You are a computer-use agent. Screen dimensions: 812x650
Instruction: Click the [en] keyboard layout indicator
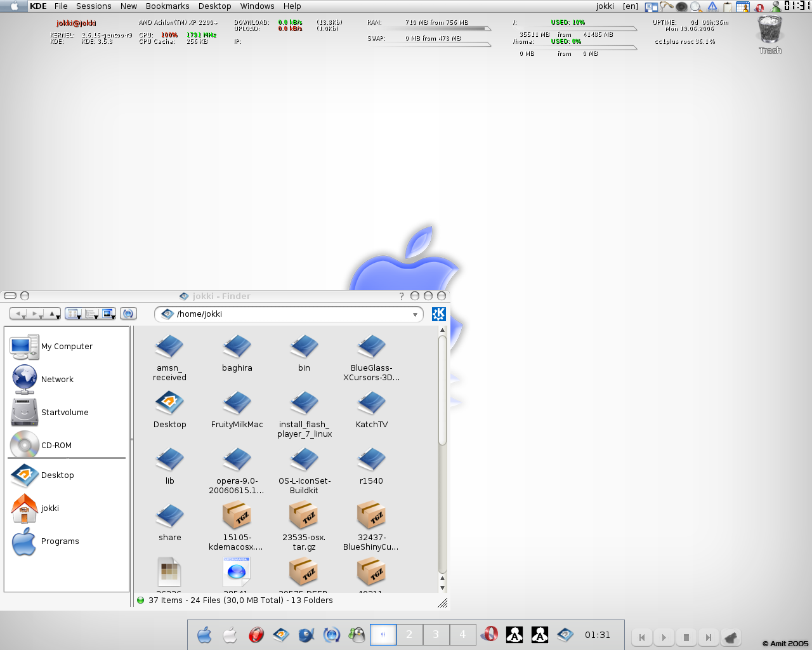point(631,6)
